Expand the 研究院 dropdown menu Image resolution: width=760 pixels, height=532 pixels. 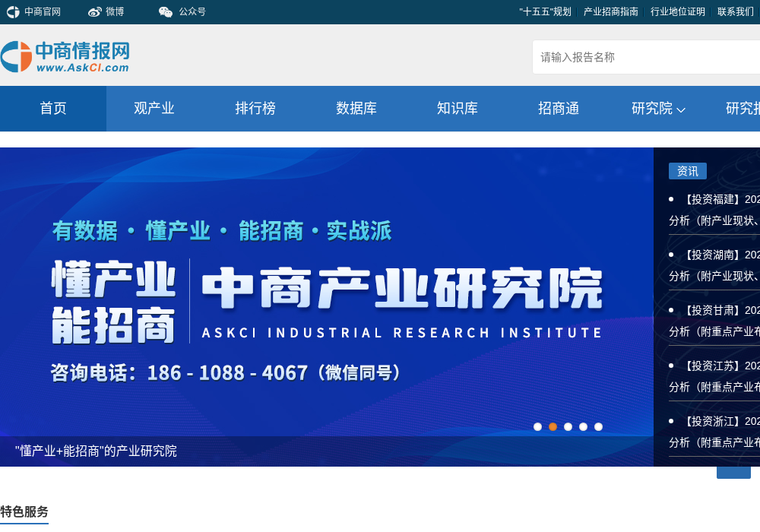[658, 108]
